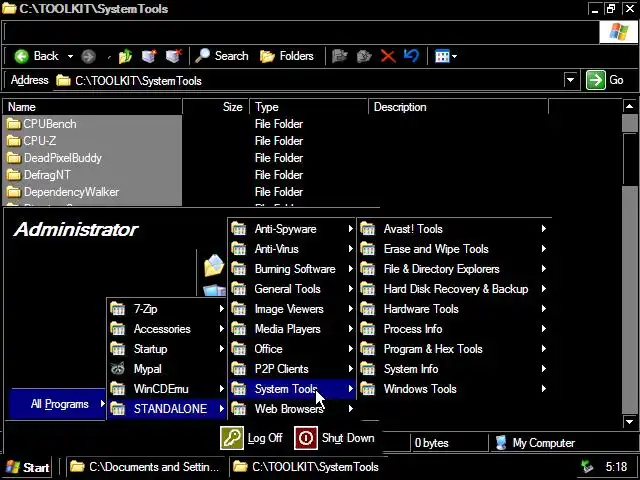Click the grey Forward arrow icon
Image resolution: width=640 pixels, height=480 pixels.
[88, 56]
